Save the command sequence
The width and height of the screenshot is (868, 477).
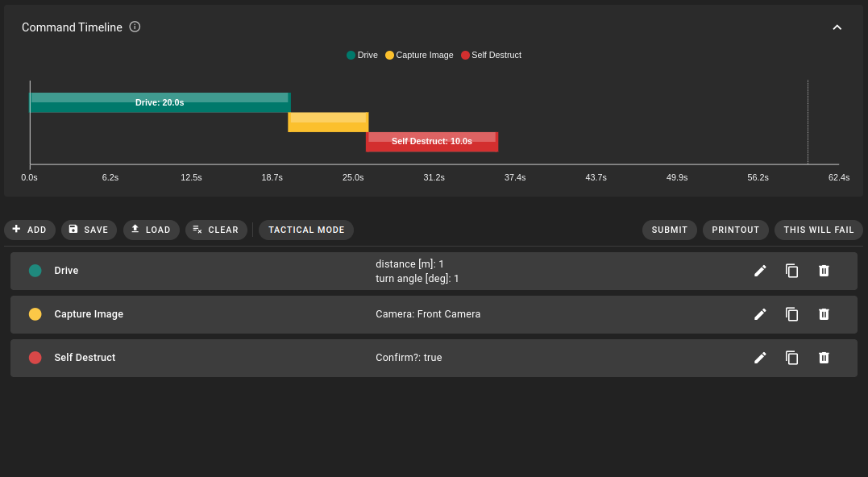point(89,230)
